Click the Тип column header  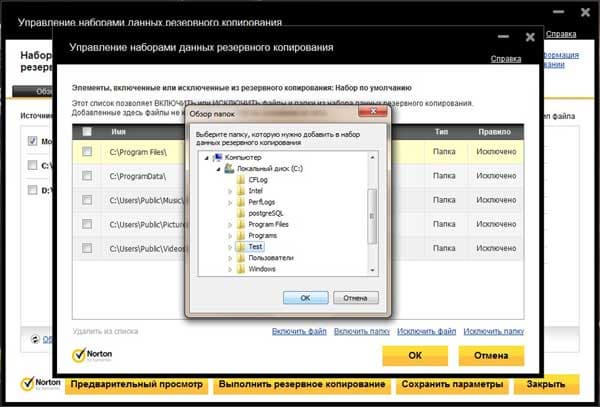[441, 132]
